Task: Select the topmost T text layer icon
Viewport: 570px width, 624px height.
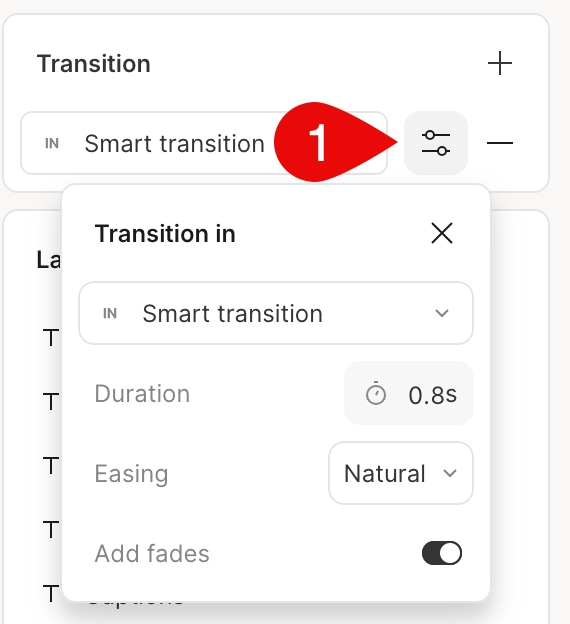Action: pyautogui.click(x=51, y=337)
